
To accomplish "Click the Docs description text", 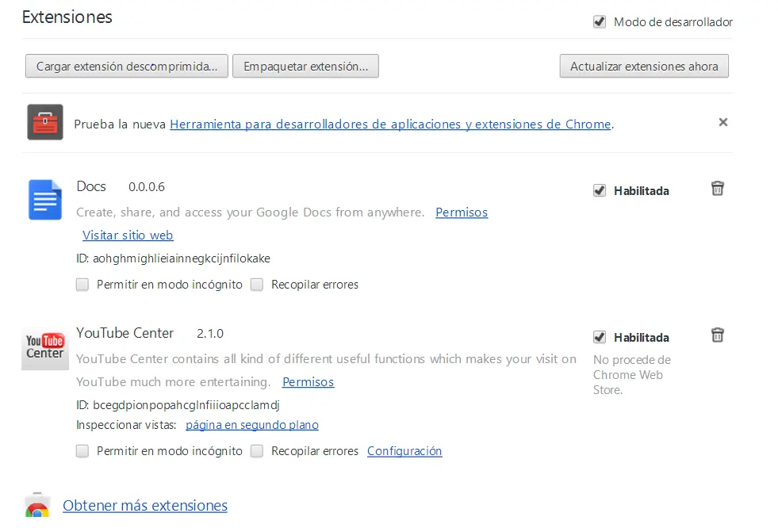I will coord(251,212).
